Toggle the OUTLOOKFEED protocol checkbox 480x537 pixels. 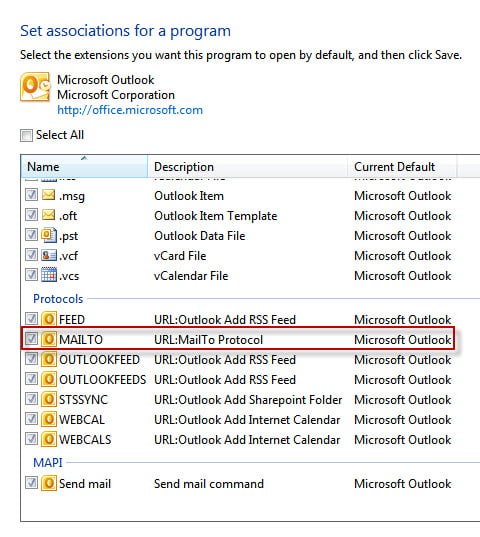(x=31, y=359)
